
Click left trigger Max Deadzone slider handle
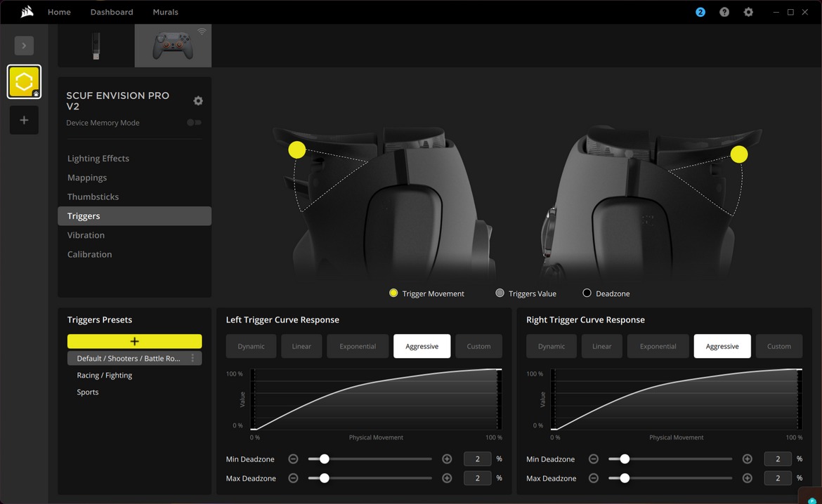click(325, 478)
